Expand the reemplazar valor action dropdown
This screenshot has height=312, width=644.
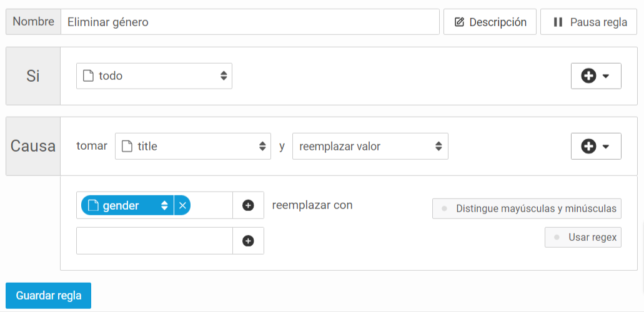coord(370,146)
